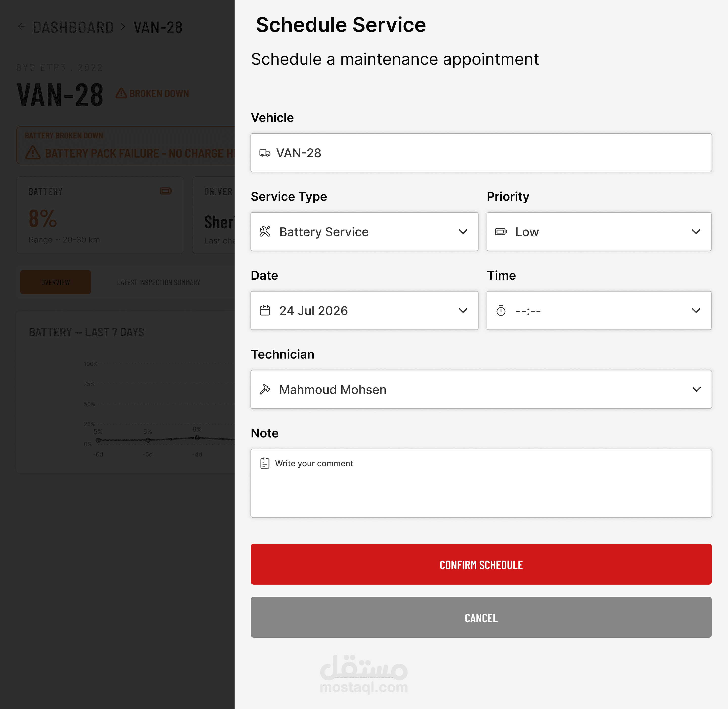Viewport: 728px width, 709px height.
Task: Click the warning triangle beside BROKEN DOWN
Action: pyautogui.click(x=121, y=93)
